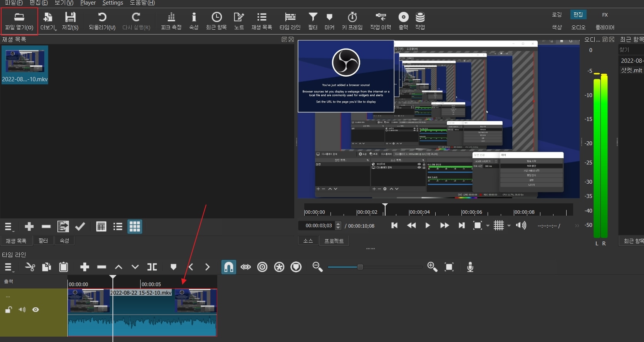
Task: Switch to 편집 layout
Action: point(578,15)
